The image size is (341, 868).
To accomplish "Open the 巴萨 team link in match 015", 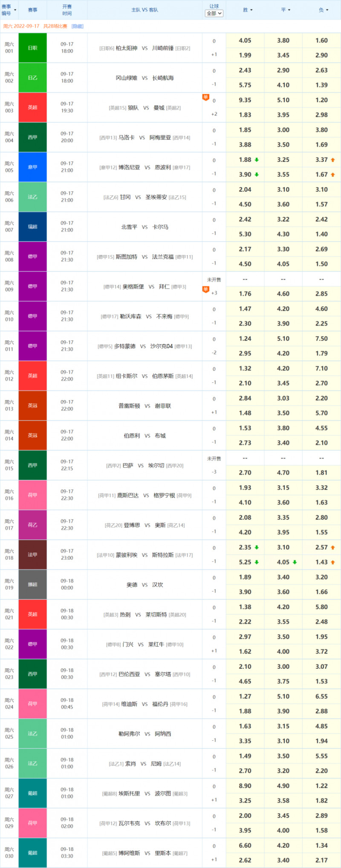I will pos(128,466).
